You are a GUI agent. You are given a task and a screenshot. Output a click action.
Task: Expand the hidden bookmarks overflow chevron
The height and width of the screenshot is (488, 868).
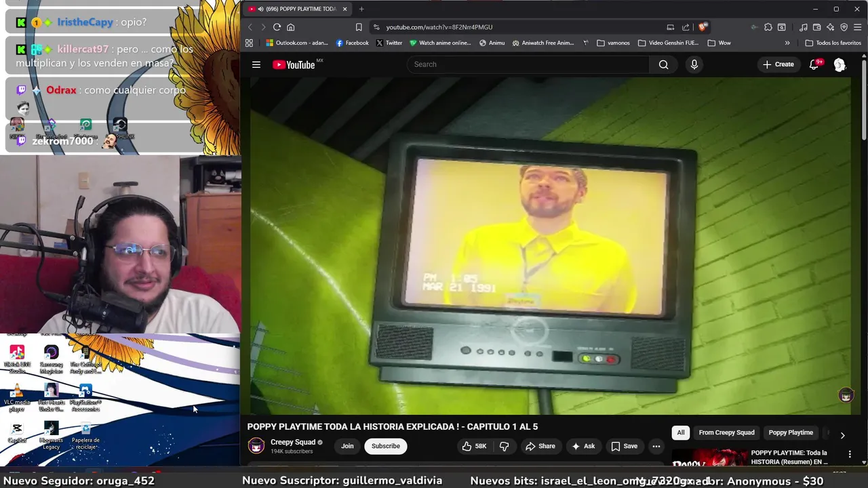(x=787, y=43)
